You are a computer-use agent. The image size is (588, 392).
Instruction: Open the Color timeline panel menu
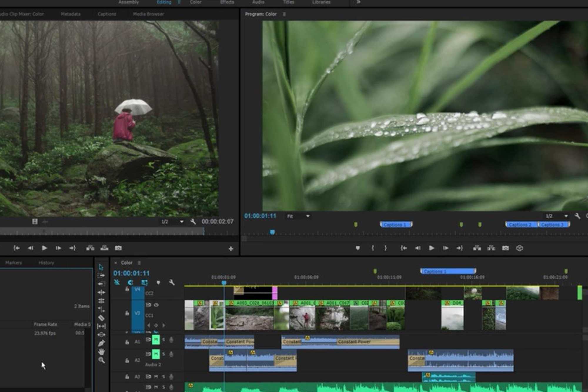pos(139,263)
